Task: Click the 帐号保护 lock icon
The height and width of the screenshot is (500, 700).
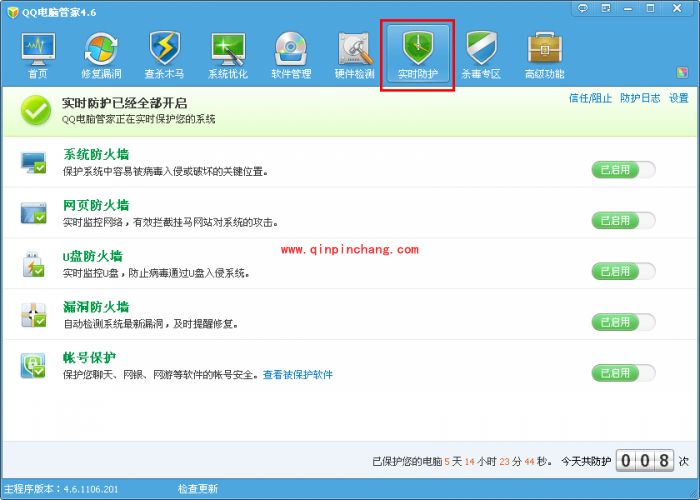Action: point(33,366)
